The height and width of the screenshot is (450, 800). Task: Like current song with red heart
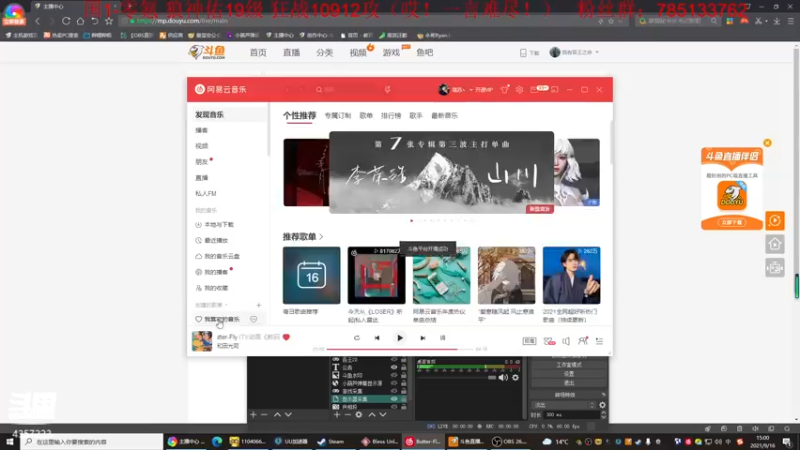coord(286,337)
